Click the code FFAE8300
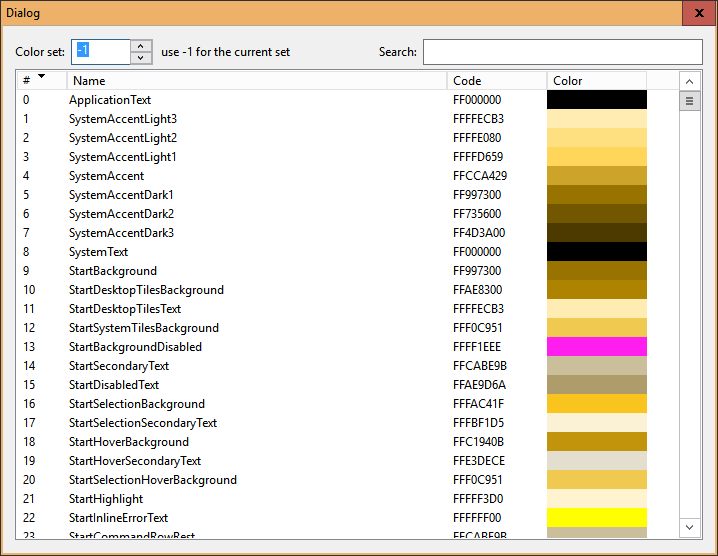The image size is (718, 556). coord(477,290)
